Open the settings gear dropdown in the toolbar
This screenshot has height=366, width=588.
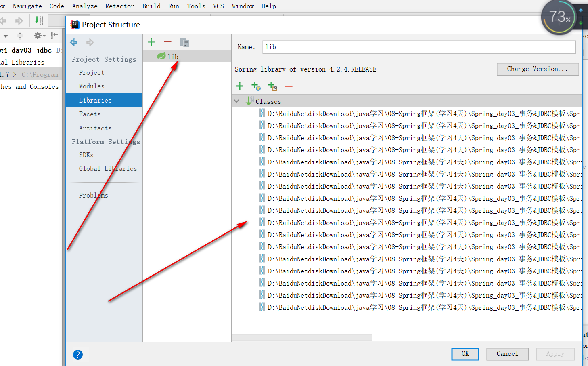pyautogui.click(x=39, y=35)
